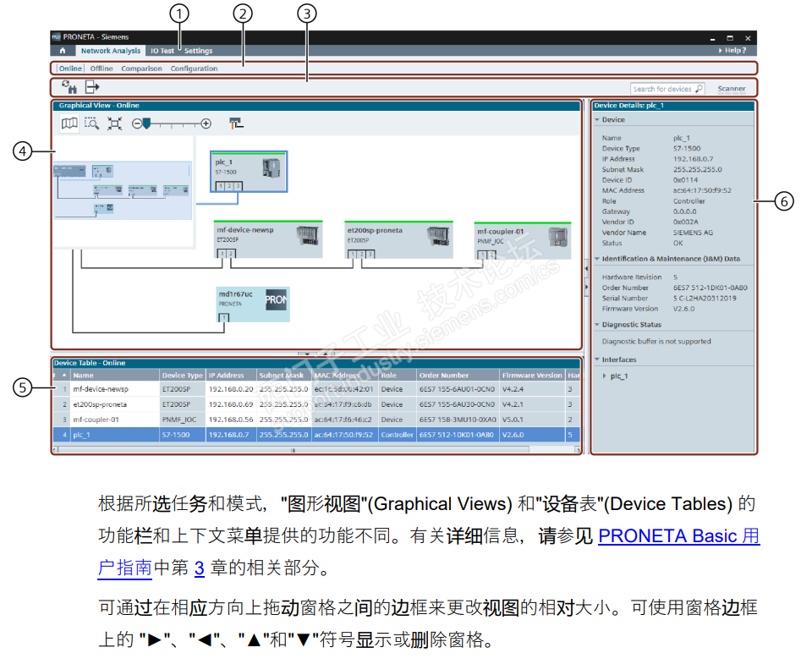Click the search magnifier icon
This screenshot has height=664, width=812.
700,89
